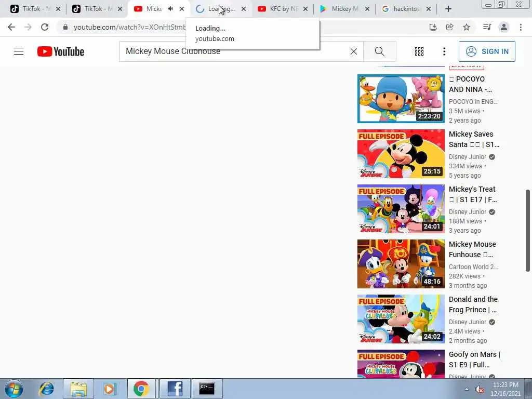The image size is (532, 399).
Task: Click the Mickey's Treat S1 E17 title
Action: click(473, 194)
